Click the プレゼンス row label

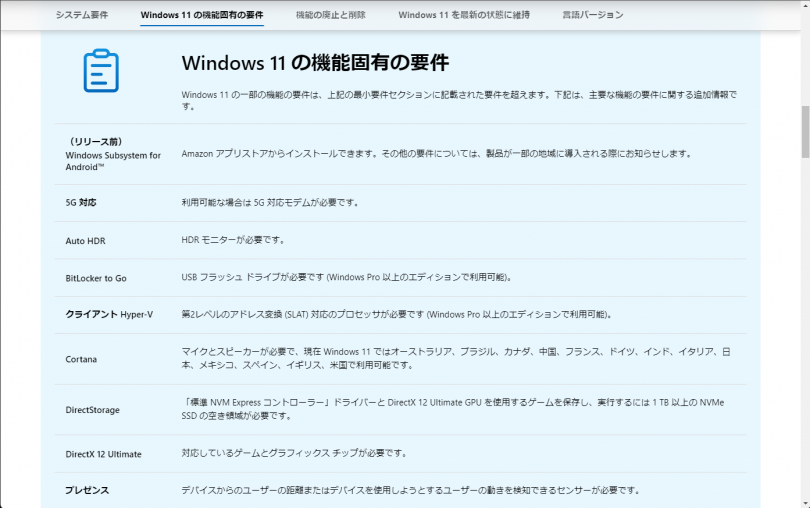pos(87,490)
